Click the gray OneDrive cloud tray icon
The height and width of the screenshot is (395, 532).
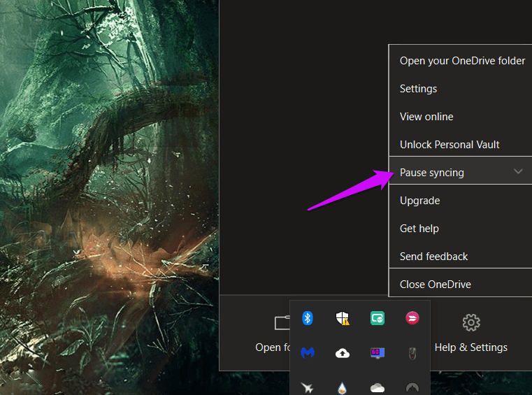coord(378,387)
